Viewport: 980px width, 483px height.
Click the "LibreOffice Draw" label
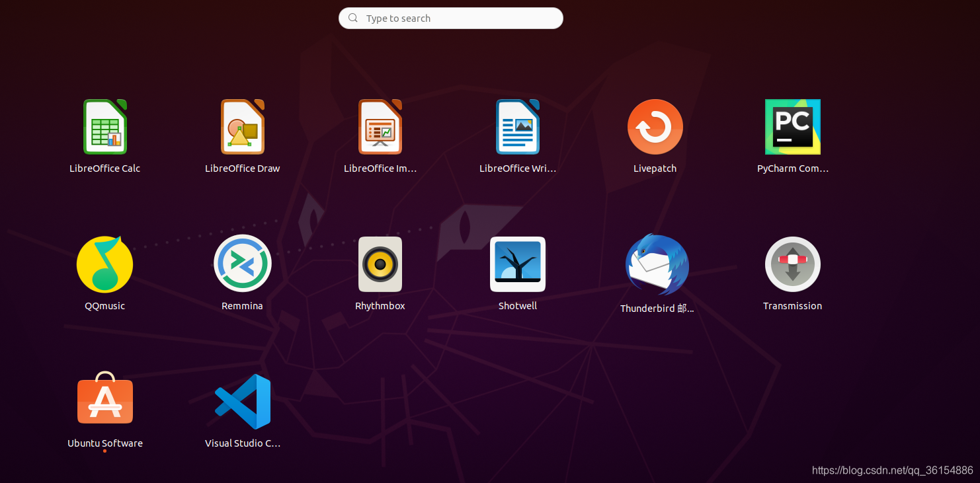coord(243,168)
